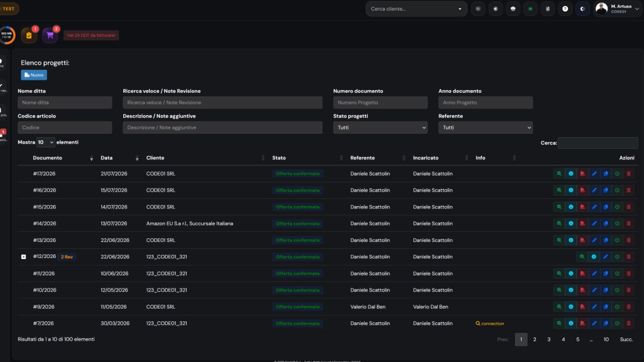Click the storage usage ring indicator
The width and height of the screenshot is (644, 362).
pyautogui.click(x=7, y=36)
